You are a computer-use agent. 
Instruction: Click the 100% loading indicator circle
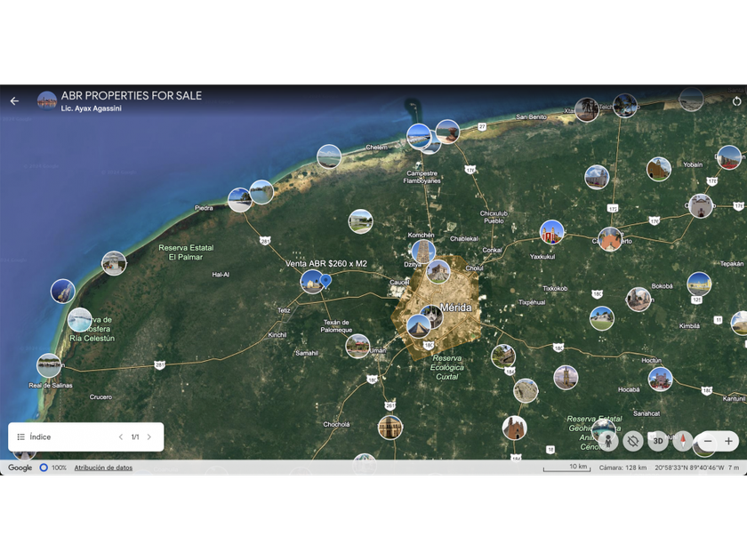(44, 468)
